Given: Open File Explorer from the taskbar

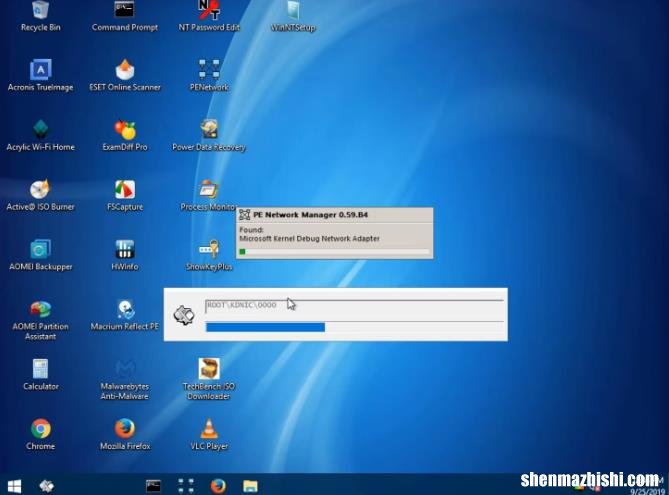Looking at the screenshot, I should click(250, 486).
